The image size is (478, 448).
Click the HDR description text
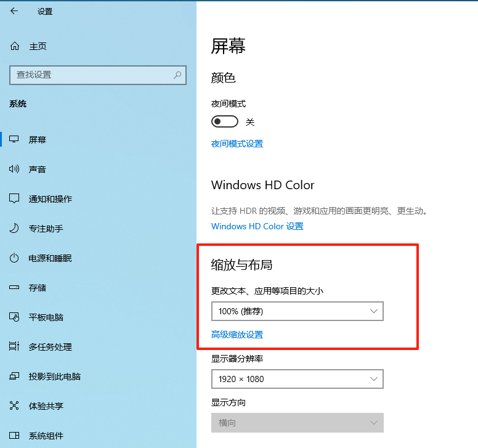point(319,211)
